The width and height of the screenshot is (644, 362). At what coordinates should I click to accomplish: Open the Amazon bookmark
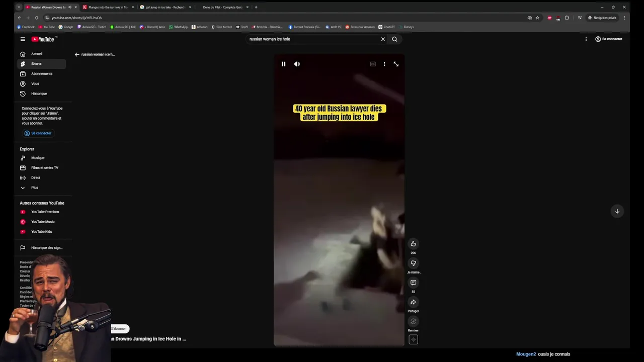tap(200, 27)
